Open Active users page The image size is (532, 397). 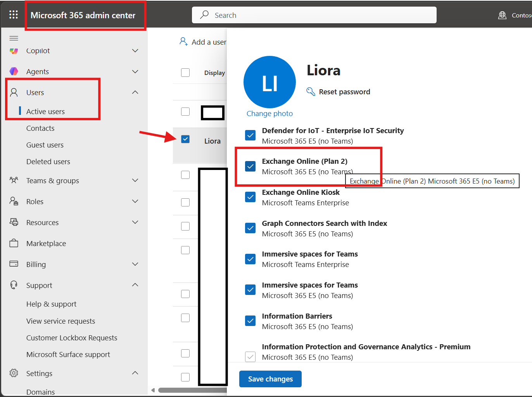(x=45, y=111)
